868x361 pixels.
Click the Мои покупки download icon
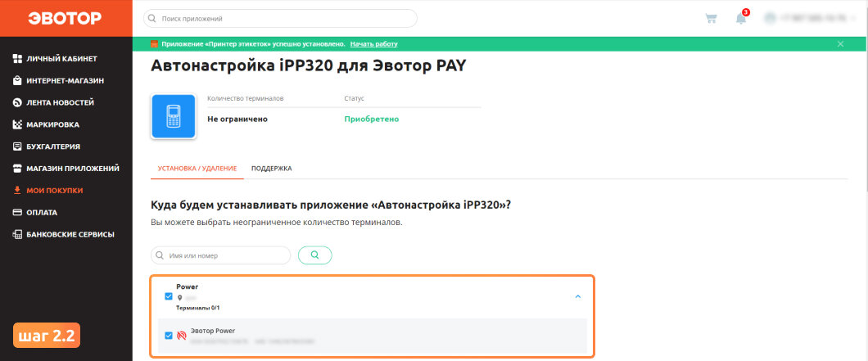(17, 190)
